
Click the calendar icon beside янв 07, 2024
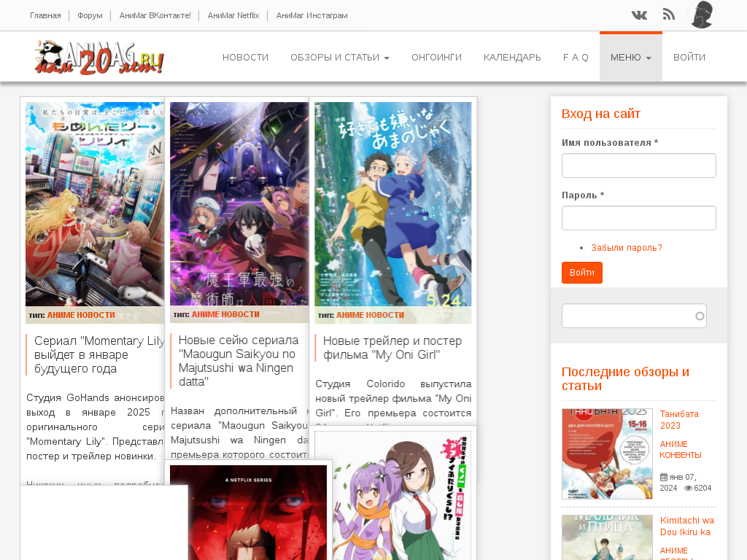[664, 477]
